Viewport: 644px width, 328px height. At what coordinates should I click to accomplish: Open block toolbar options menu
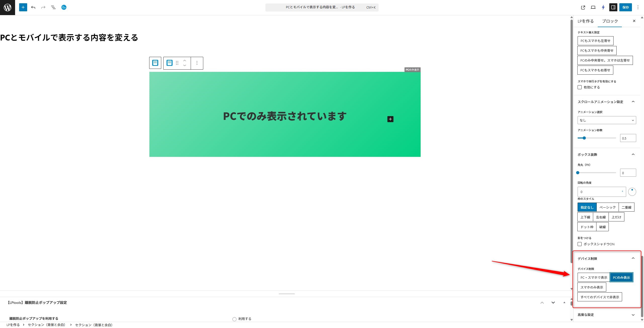pyautogui.click(x=197, y=63)
